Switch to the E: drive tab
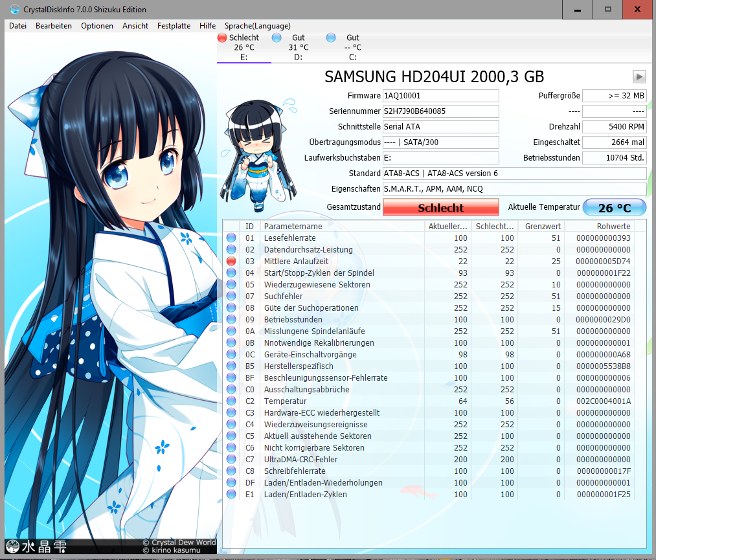The image size is (746, 560). coord(244,47)
